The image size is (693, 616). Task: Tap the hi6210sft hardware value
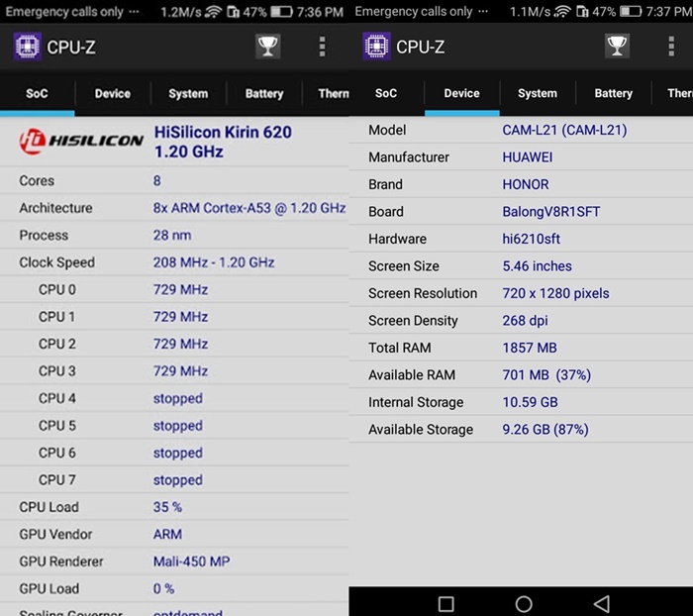click(x=532, y=239)
